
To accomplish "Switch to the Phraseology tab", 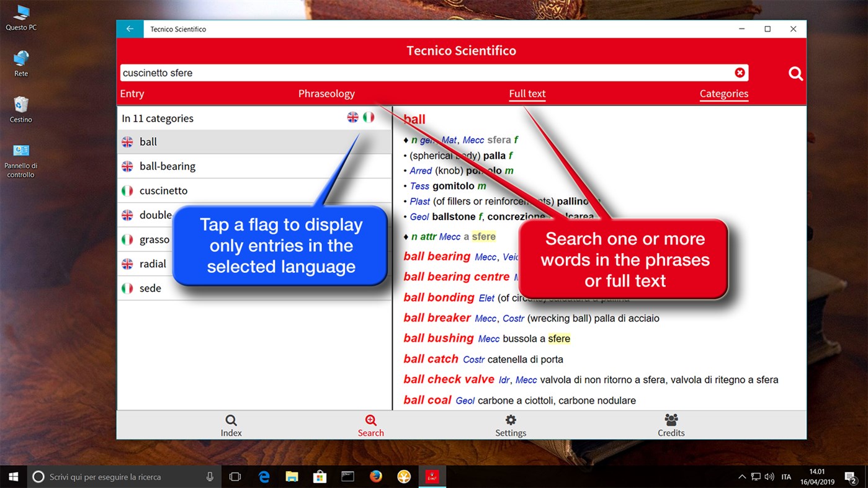I will tap(326, 94).
